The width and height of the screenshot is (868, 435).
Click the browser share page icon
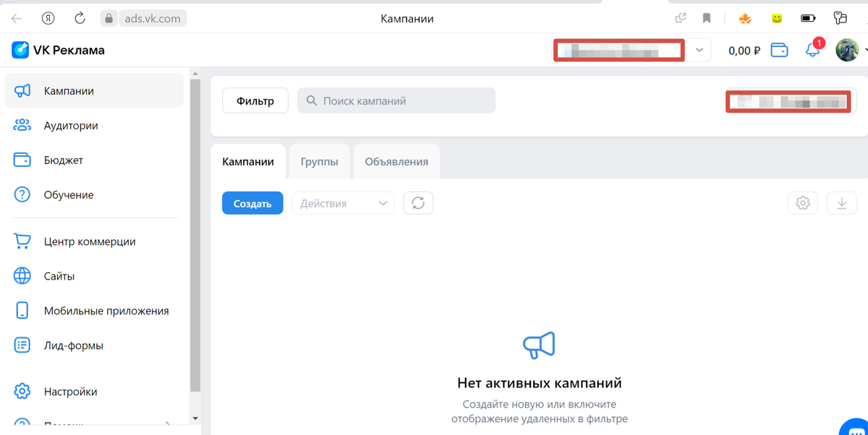681,18
